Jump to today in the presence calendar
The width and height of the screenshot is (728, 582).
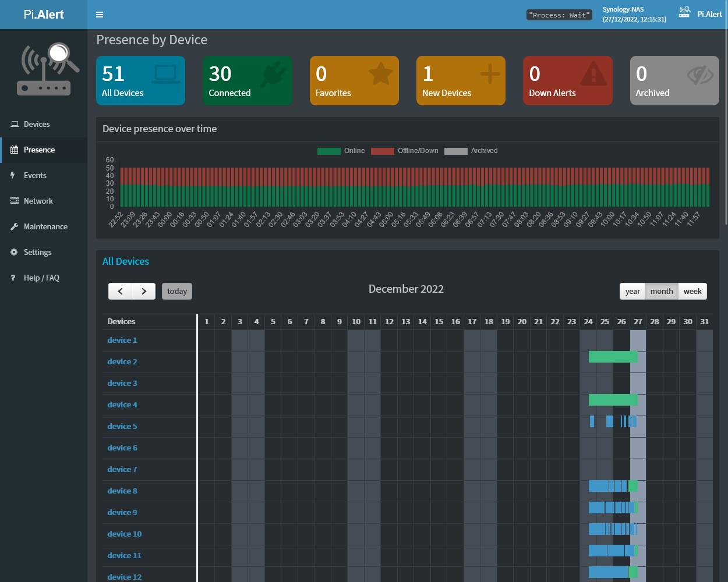click(176, 291)
